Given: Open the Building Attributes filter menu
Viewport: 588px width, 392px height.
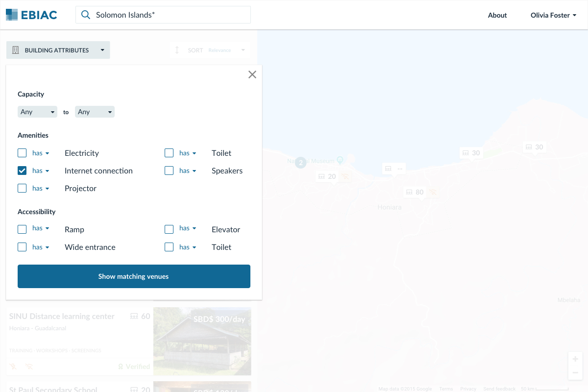Looking at the screenshot, I should (58, 50).
